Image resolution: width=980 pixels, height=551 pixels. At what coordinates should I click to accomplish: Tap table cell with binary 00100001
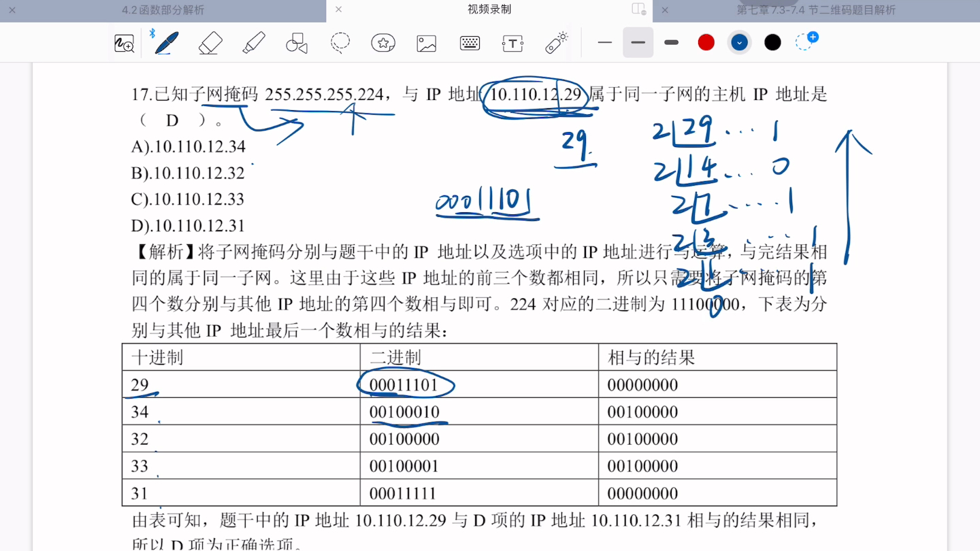click(479, 466)
